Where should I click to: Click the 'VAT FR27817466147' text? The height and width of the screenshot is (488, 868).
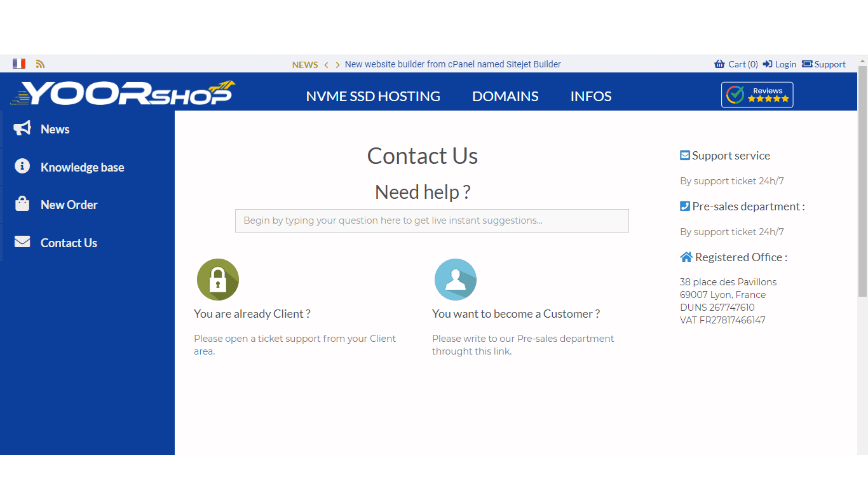click(x=722, y=320)
